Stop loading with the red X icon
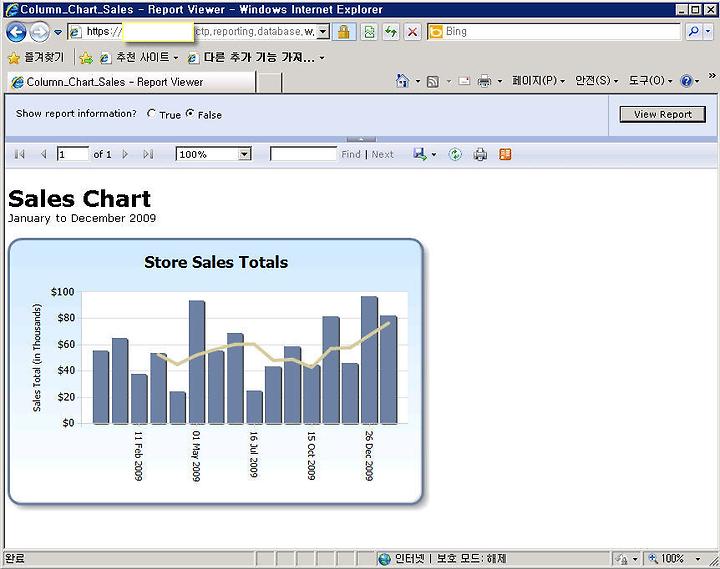The image size is (720, 569). coord(412,32)
